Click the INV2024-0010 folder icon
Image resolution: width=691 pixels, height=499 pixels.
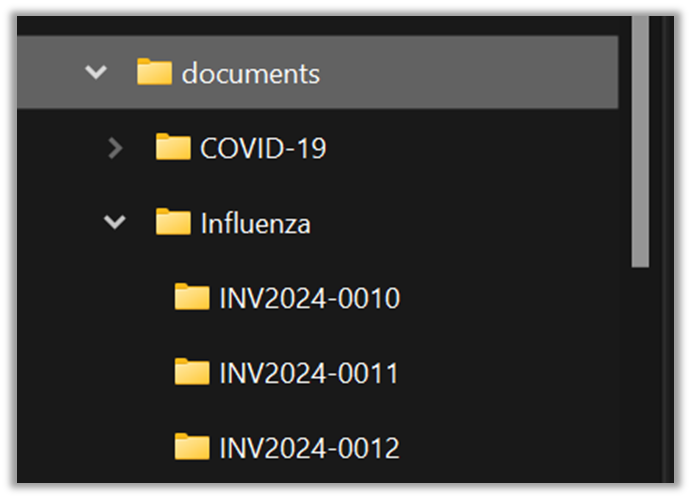point(192,298)
